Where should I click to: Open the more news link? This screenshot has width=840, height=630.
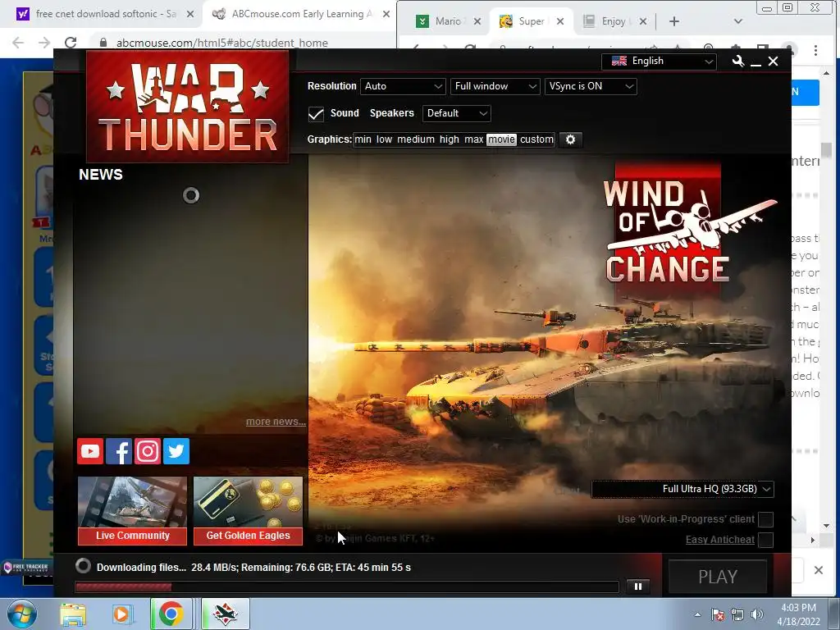pos(276,422)
